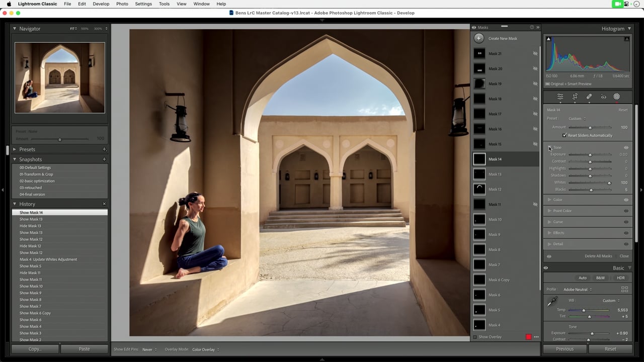Image resolution: width=644 pixels, height=362 pixels.
Task: Enable the Show Overlay checkbox
Action: coord(474,337)
